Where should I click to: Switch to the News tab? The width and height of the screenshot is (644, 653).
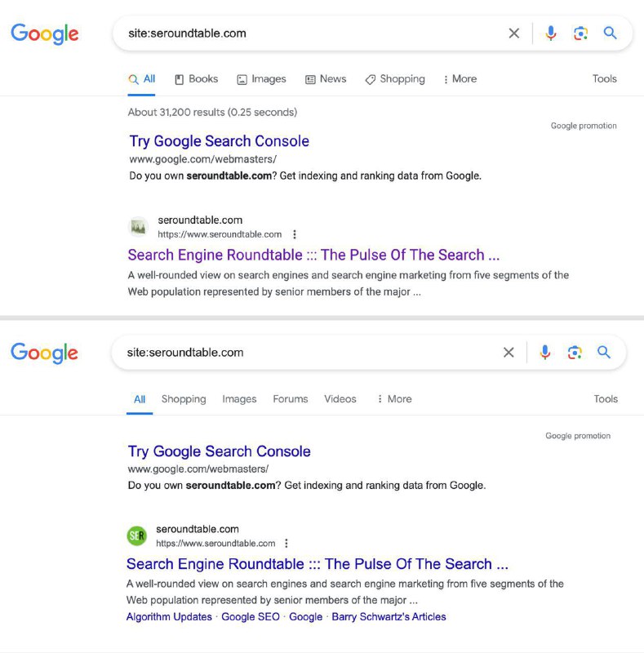click(x=326, y=79)
